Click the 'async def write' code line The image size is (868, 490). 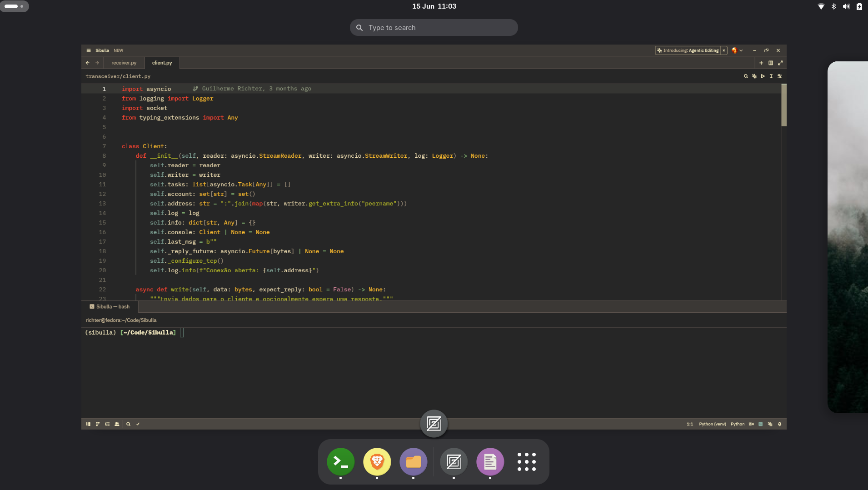260,290
